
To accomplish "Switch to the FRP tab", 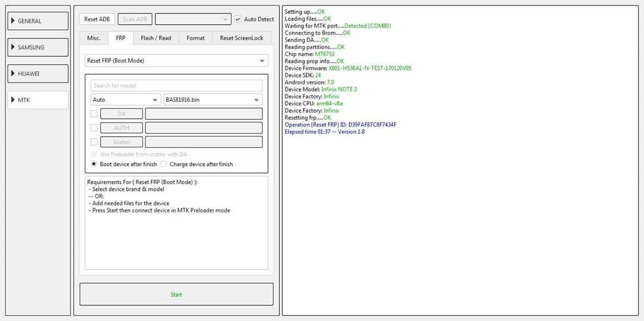I will click(x=120, y=38).
